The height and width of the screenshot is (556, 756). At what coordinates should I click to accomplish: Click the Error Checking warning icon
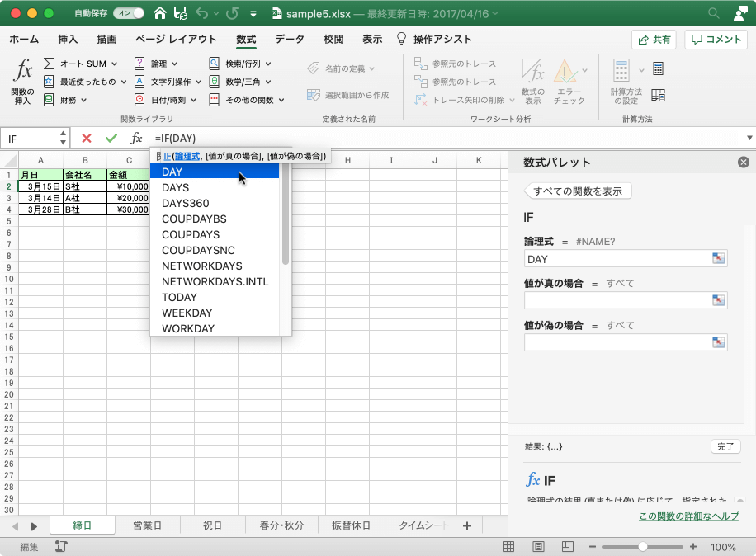tap(565, 70)
